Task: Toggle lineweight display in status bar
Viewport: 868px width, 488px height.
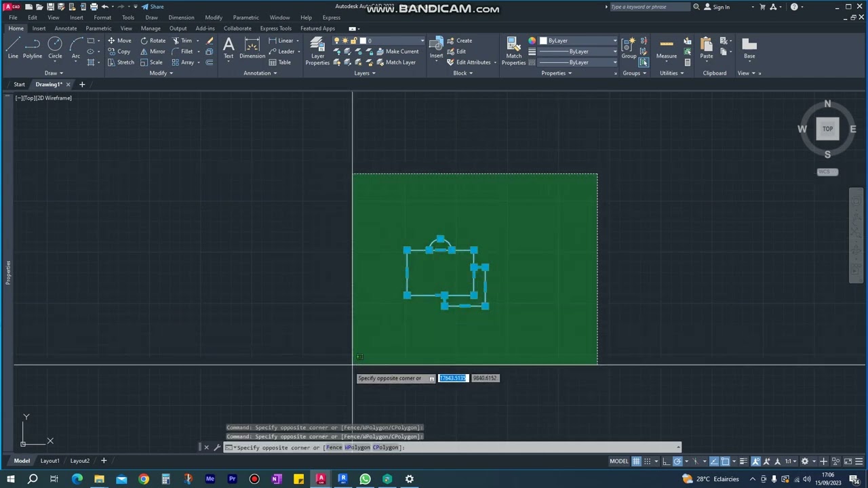Action: pyautogui.click(x=744, y=462)
